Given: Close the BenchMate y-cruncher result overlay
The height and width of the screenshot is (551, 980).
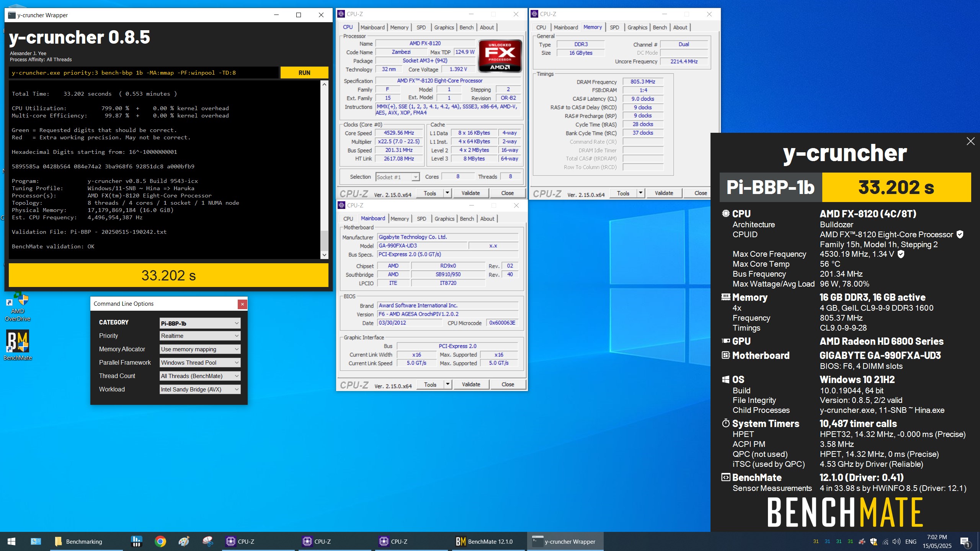Looking at the screenshot, I should [970, 141].
